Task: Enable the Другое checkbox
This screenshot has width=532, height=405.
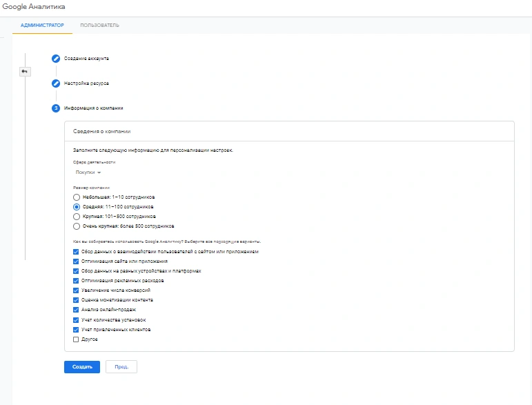Action: click(x=76, y=339)
